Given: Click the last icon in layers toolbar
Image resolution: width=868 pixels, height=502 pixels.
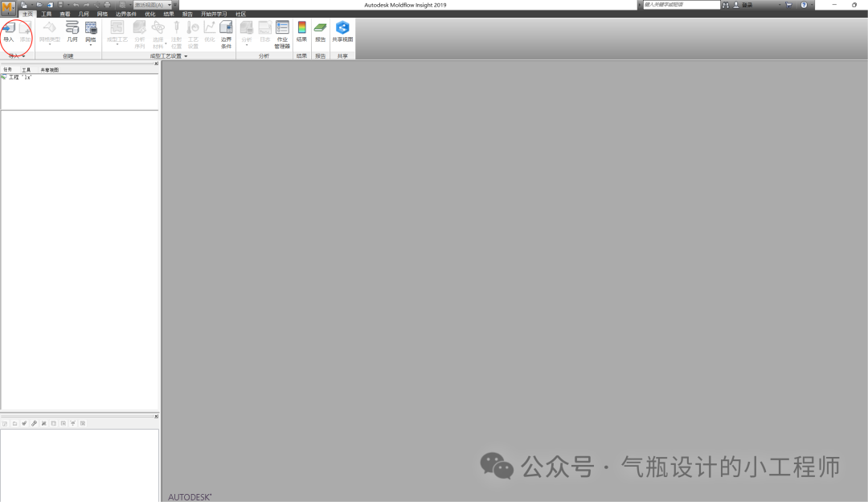Looking at the screenshot, I should [83, 423].
